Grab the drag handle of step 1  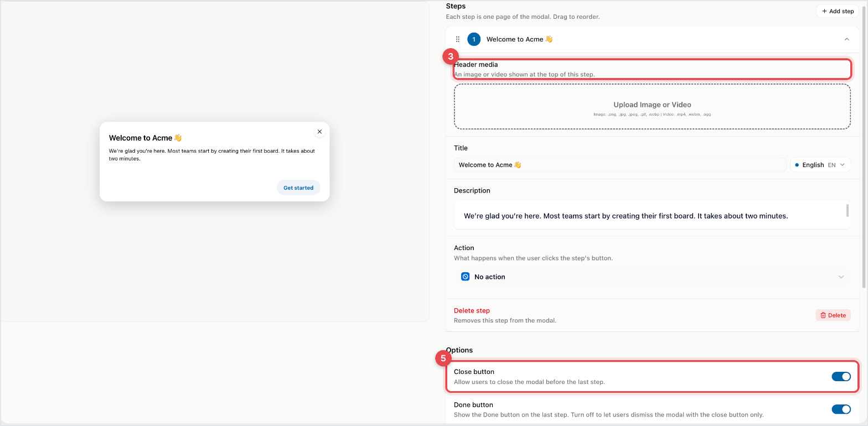(458, 39)
